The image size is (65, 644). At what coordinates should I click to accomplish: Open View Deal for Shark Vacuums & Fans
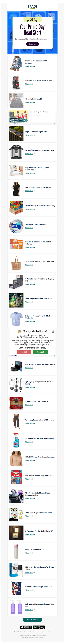click(30, 368)
